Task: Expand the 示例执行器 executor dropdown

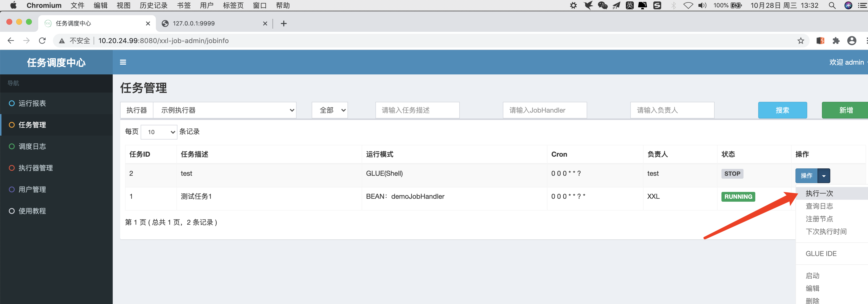Action: (224, 110)
